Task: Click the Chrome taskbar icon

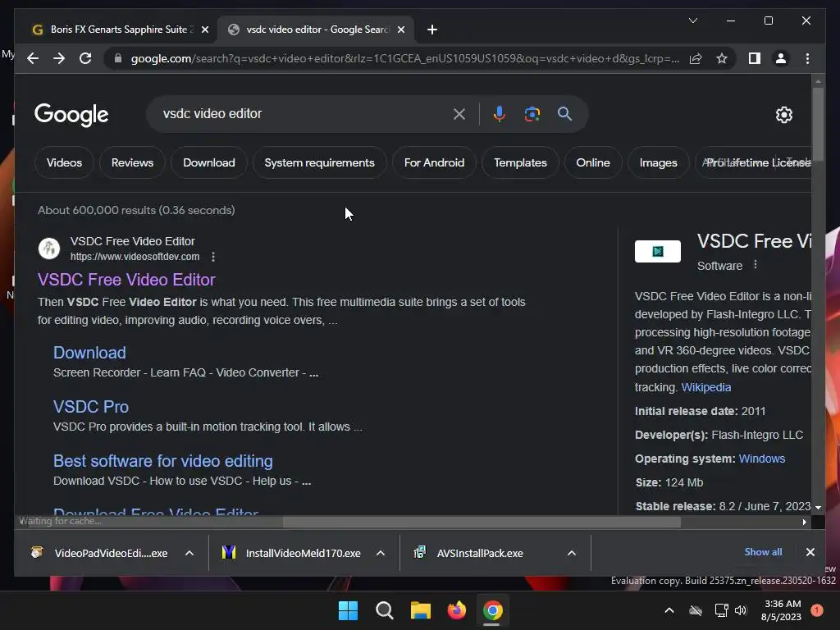Action: [492, 610]
